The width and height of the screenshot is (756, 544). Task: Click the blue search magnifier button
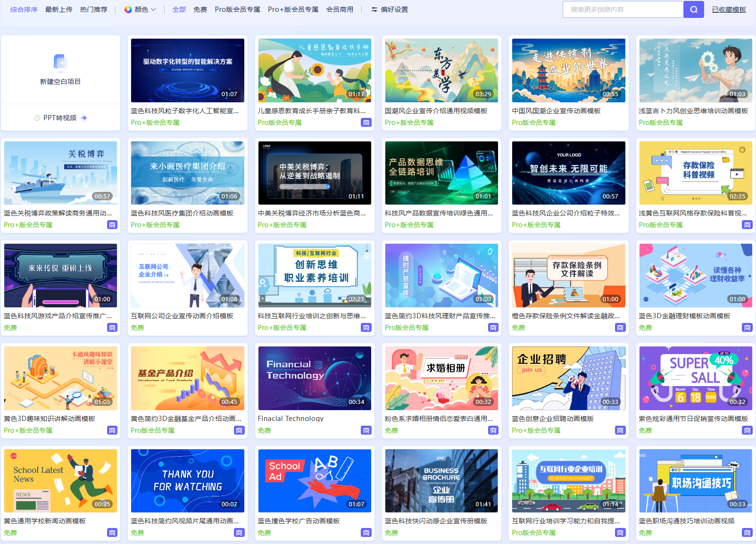pos(693,9)
